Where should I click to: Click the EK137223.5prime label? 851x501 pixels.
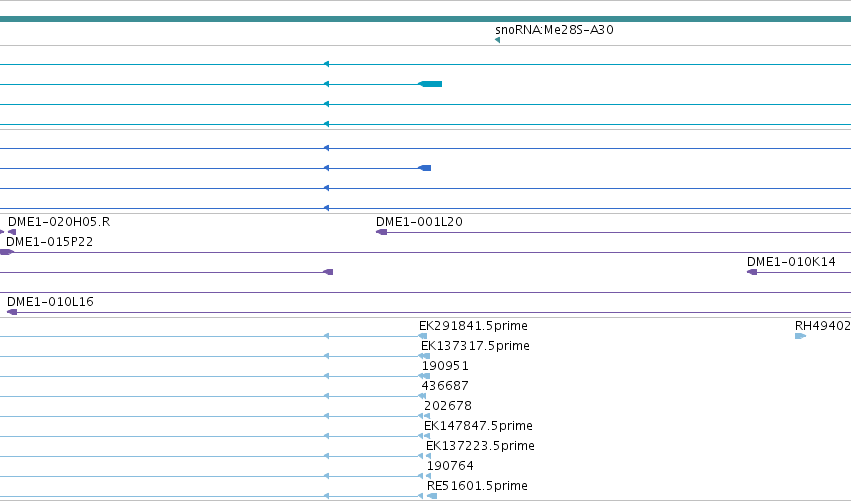tap(480, 446)
